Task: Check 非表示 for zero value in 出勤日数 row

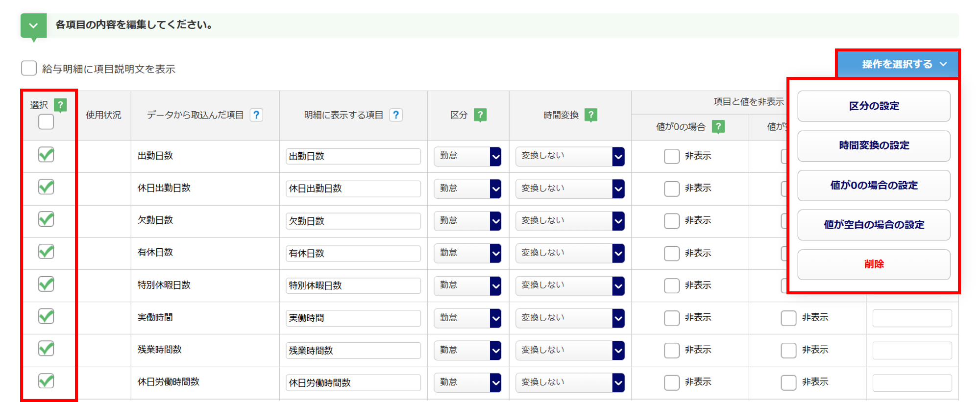Action: [x=672, y=156]
